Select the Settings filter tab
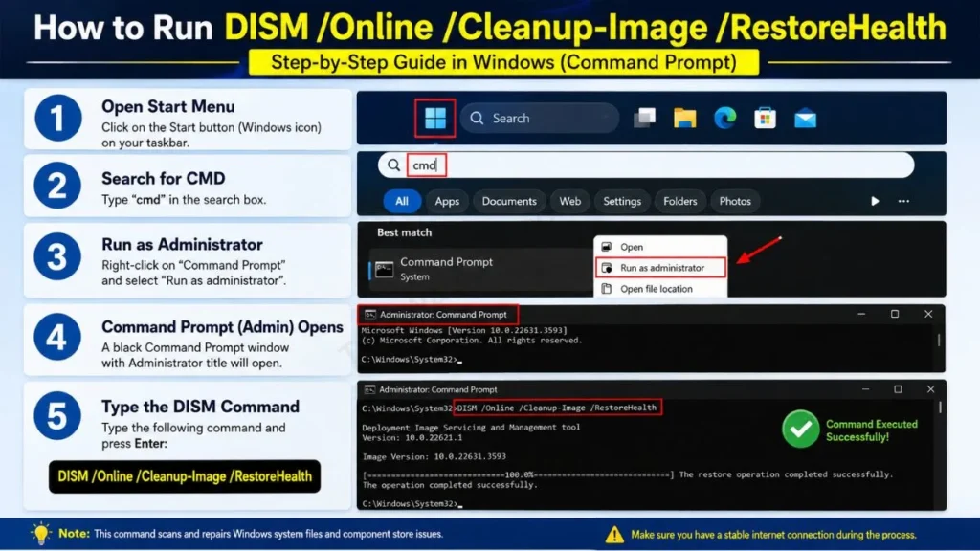Viewport: 980px width, 551px height. (622, 201)
